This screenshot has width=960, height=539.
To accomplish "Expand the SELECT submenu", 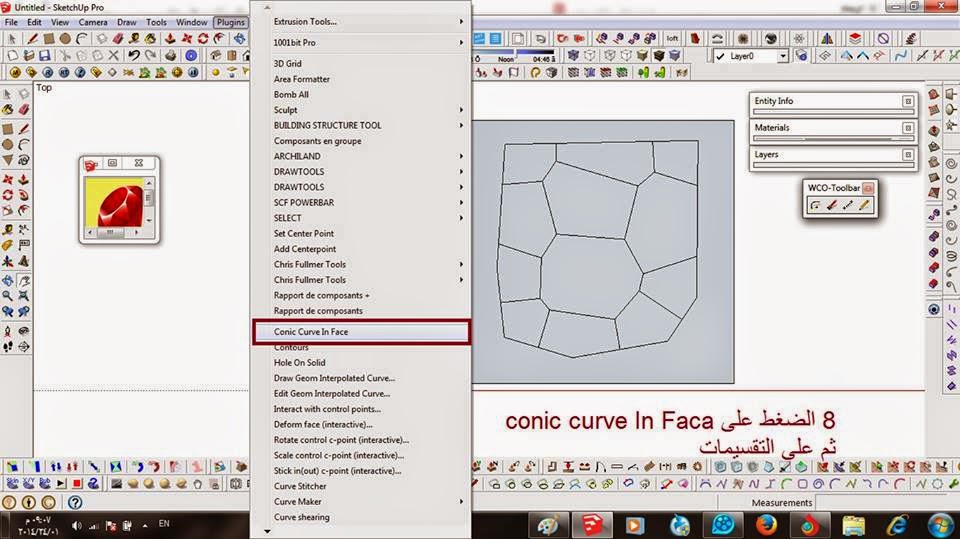I will tap(361, 218).
